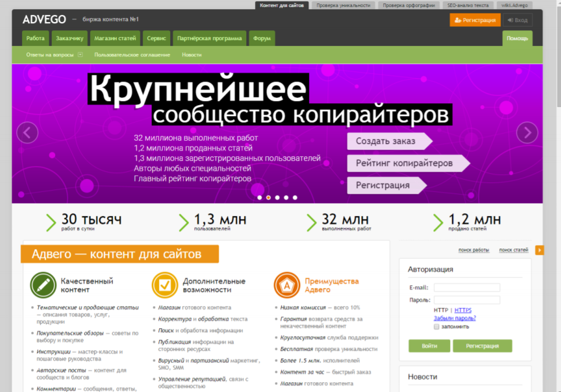Viewport: 561px width, 392px height.
Task: Click the Контент за час item
Action: [326, 372]
